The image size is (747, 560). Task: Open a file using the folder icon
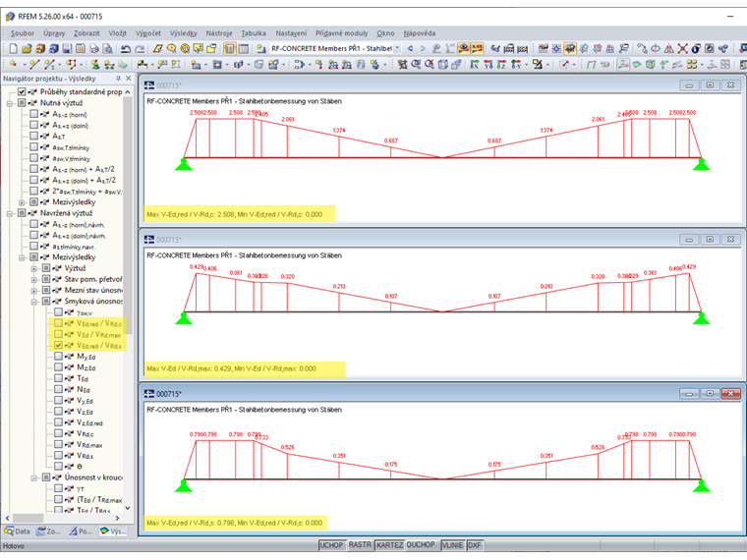tap(27, 48)
